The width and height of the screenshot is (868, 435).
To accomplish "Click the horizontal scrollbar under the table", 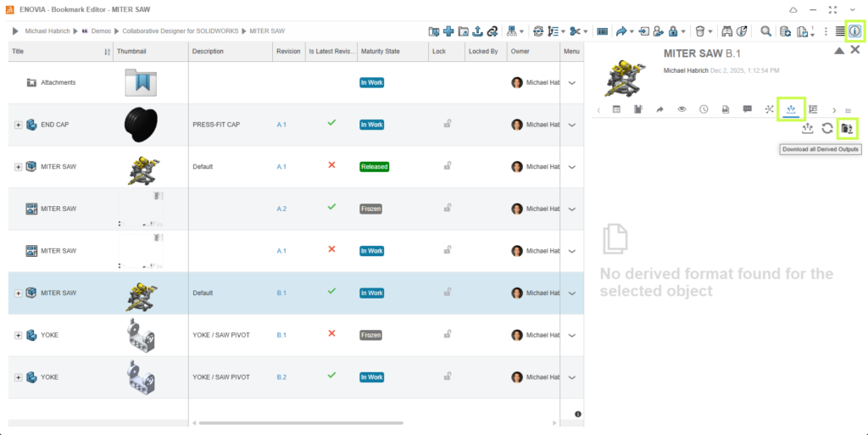I will [x=301, y=423].
